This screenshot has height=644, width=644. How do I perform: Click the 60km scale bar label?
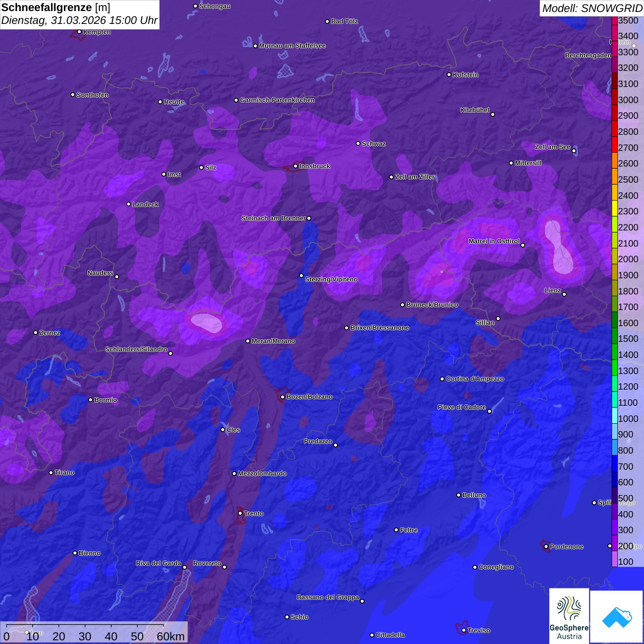[x=171, y=636]
